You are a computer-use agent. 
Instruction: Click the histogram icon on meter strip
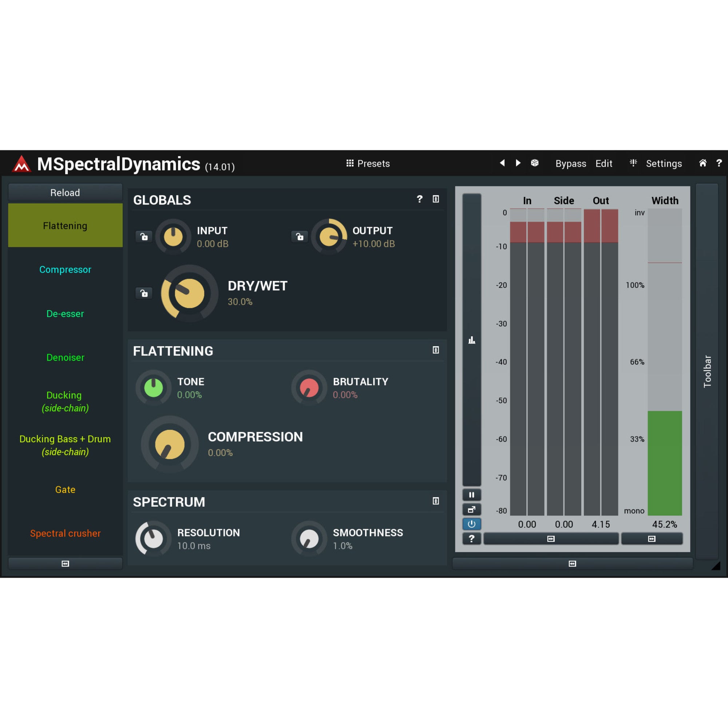tap(471, 340)
